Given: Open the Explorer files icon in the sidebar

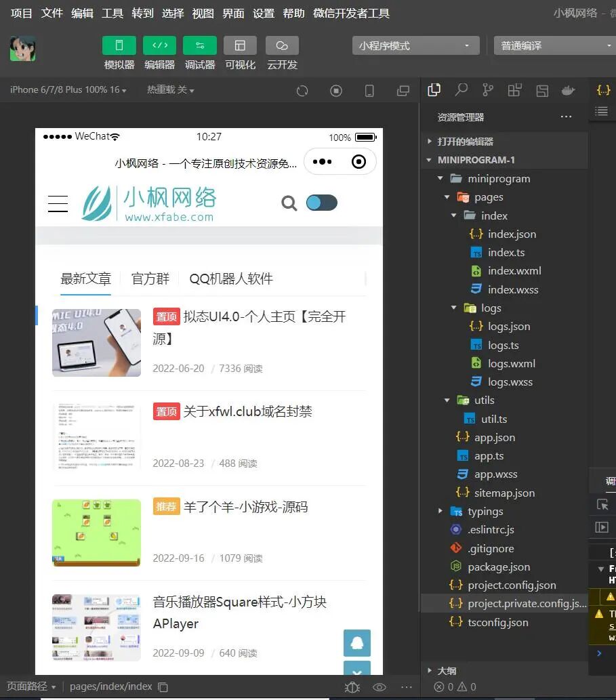Looking at the screenshot, I should point(434,89).
